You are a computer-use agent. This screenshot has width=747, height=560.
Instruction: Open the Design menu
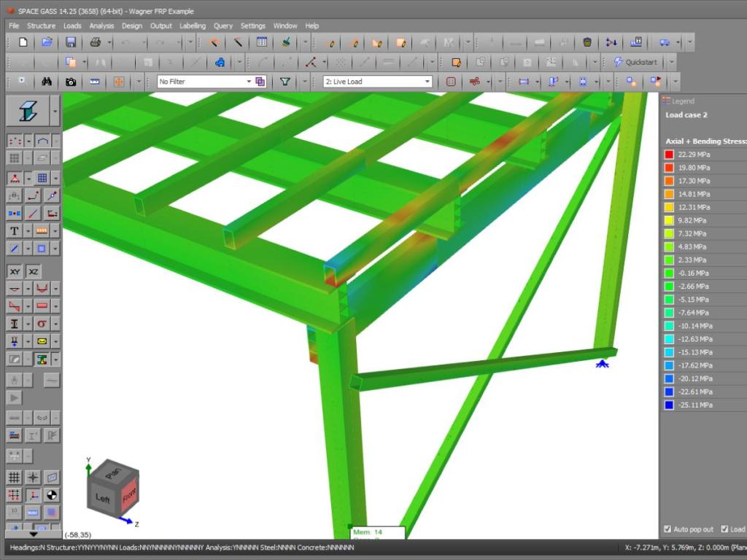tap(132, 26)
